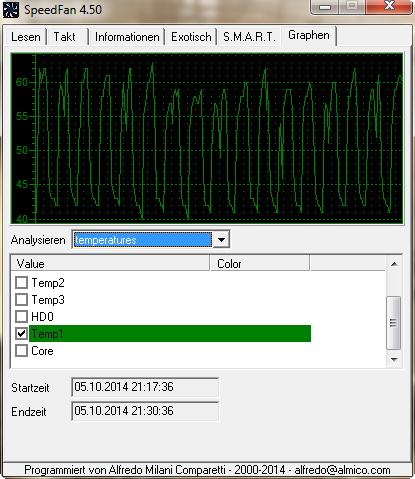Switch to the Lesen tab
415x479 pixels.
26,37
